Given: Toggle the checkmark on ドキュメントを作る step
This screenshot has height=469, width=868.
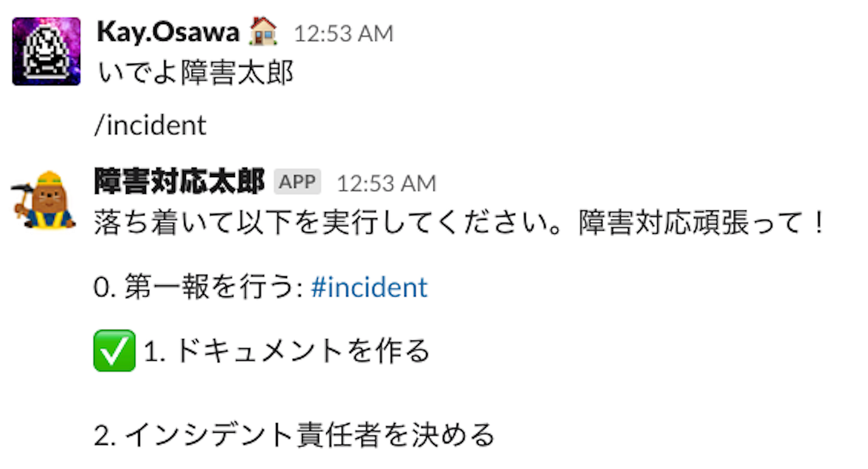Looking at the screenshot, I should pos(115,351).
